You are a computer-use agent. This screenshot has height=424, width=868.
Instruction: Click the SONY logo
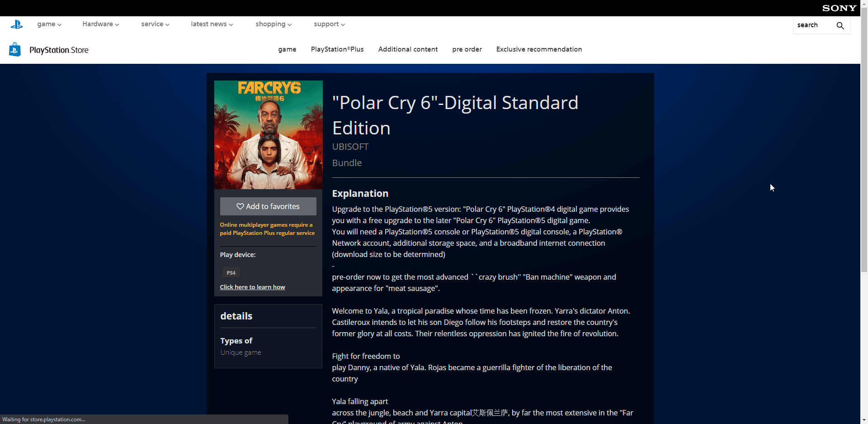click(839, 8)
